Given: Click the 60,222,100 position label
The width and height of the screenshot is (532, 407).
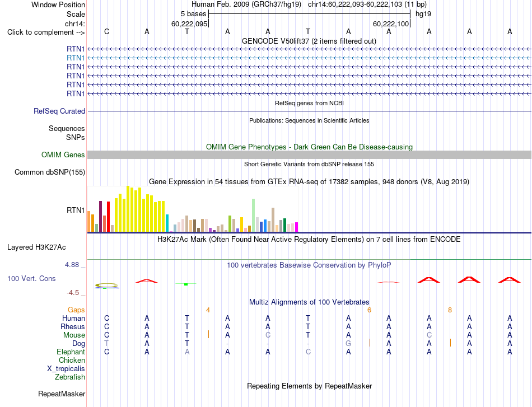Looking at the screenshot, I should (391, 24).
